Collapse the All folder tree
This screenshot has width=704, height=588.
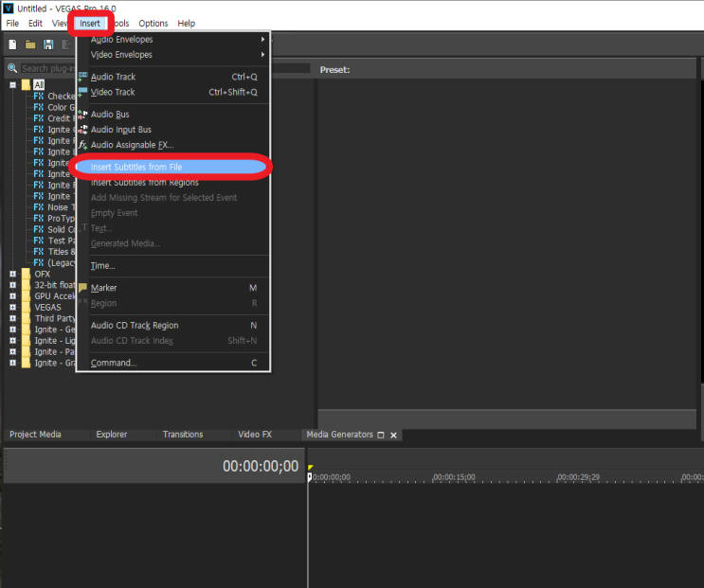[x=12, y=85]
